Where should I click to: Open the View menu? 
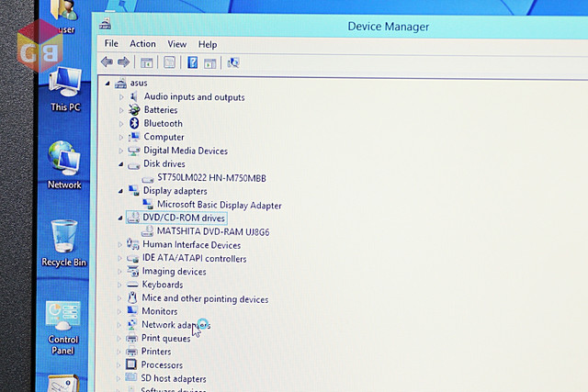tap(177, 44)
